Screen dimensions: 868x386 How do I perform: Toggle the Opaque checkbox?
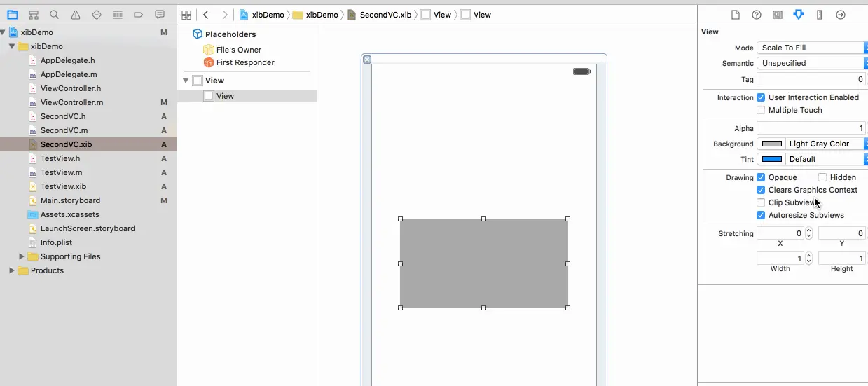click(761, 177)
